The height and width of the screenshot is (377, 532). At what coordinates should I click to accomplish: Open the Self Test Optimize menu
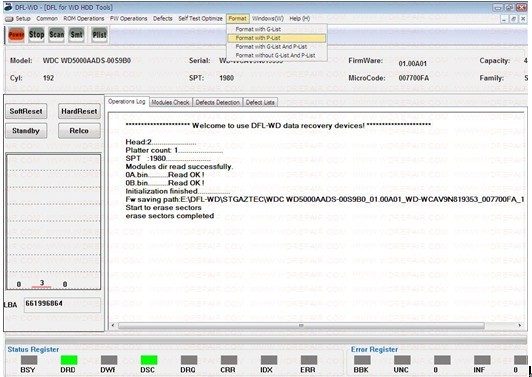coord(200,19)
